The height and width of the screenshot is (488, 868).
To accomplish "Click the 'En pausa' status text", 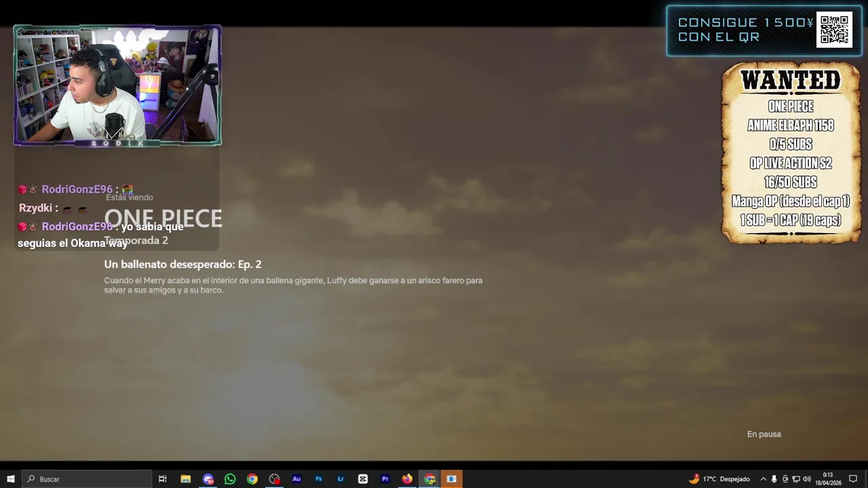I will 764,434.
